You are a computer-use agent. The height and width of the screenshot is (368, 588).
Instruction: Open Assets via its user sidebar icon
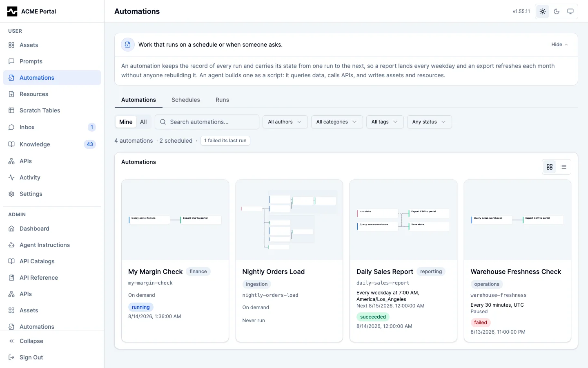pos(11,45)
